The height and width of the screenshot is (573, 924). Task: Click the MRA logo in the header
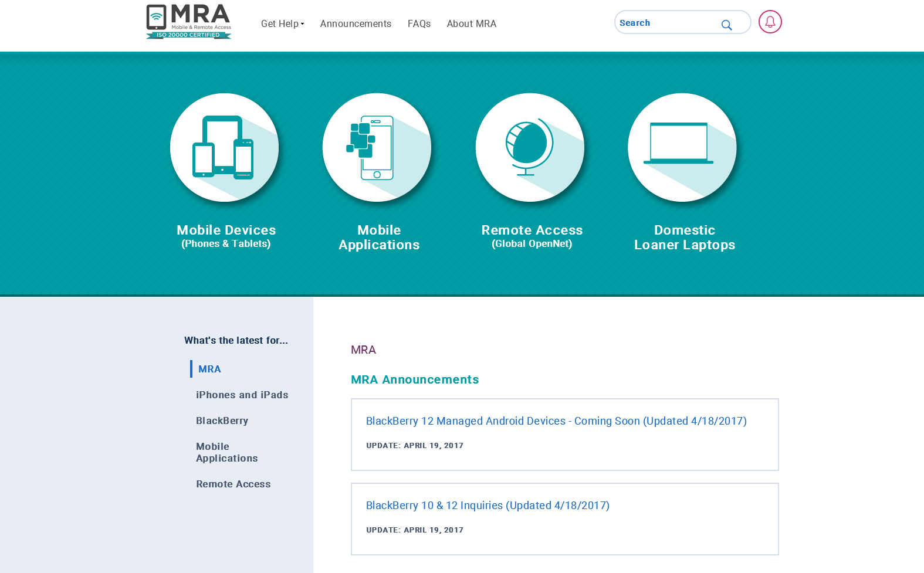click(188, 22)
